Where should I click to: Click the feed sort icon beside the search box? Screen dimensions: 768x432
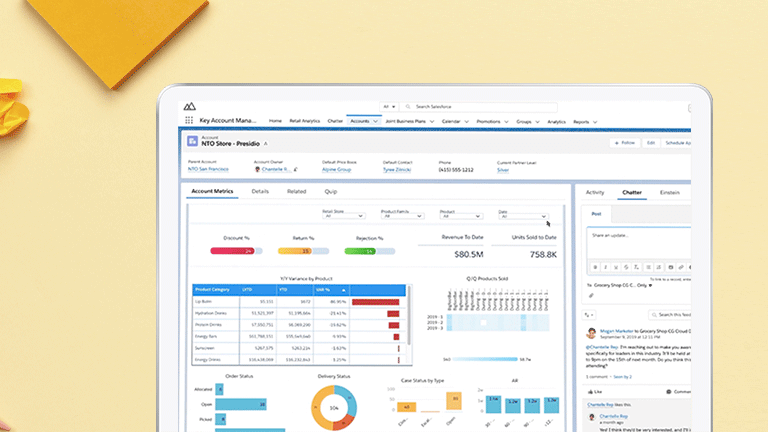[588, 314]
